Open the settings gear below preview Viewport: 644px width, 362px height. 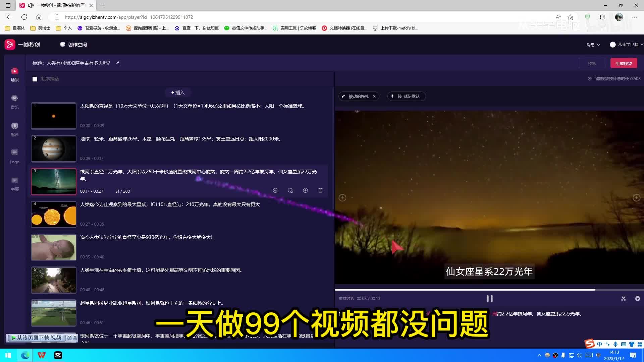[x=637, y=299]
